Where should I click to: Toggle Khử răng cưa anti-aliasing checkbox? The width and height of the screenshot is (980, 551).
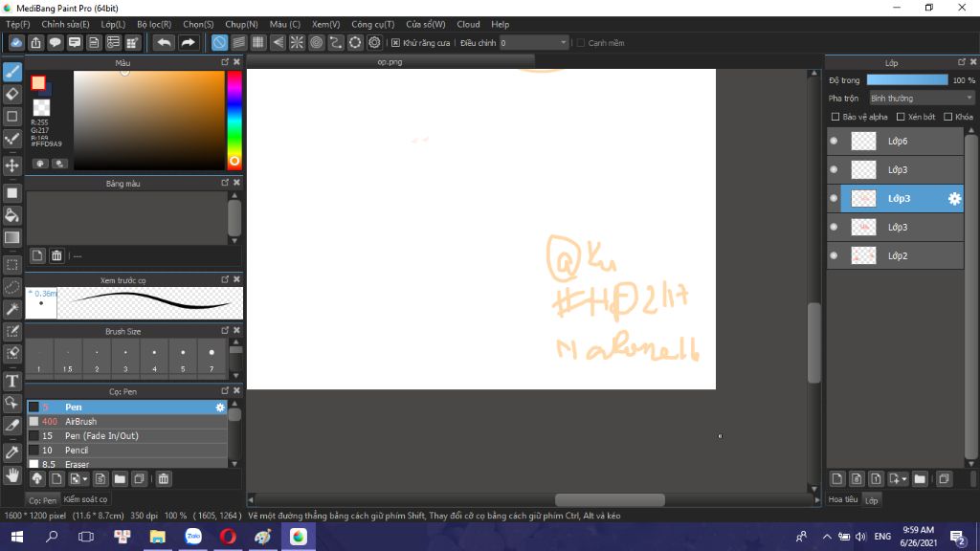tap(395, 42)
